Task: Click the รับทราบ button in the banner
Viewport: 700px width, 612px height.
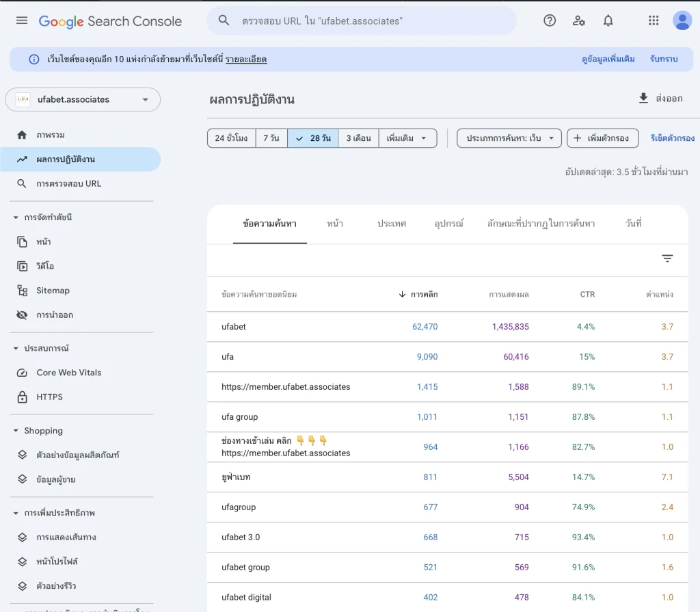Action: click(x=662, y=59)
